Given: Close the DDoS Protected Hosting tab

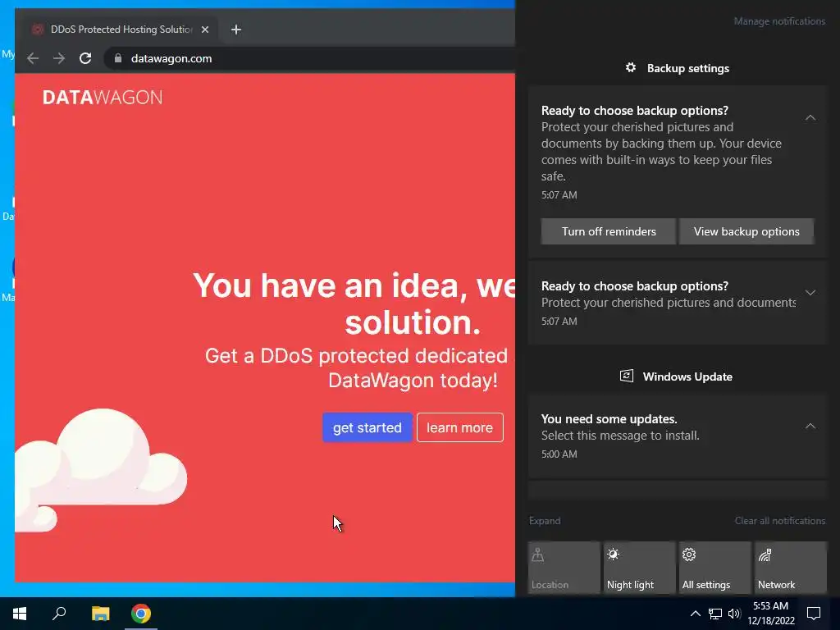Looking at the screenshot, I should click(204, 30).
